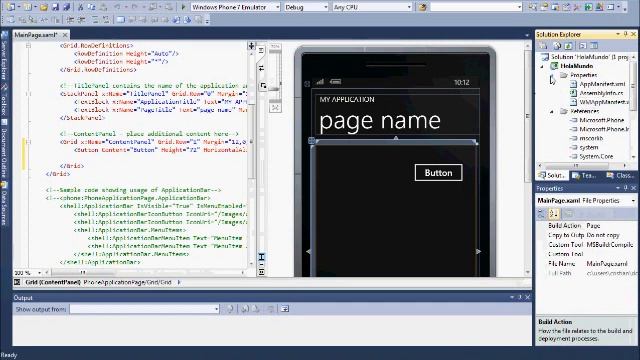Open the empty Find combo box dropdown
This screenshot has width=640, height=360.
[x=519, y=7]
